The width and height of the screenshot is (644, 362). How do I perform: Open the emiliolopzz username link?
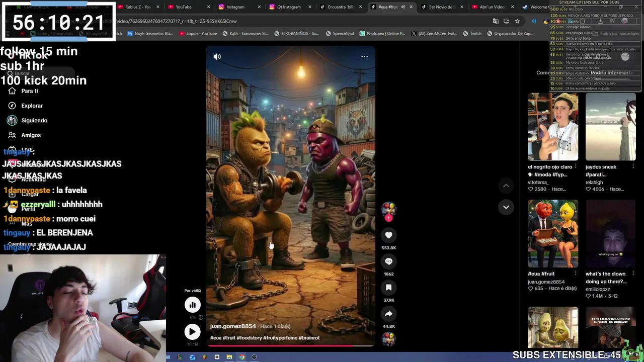598,289
